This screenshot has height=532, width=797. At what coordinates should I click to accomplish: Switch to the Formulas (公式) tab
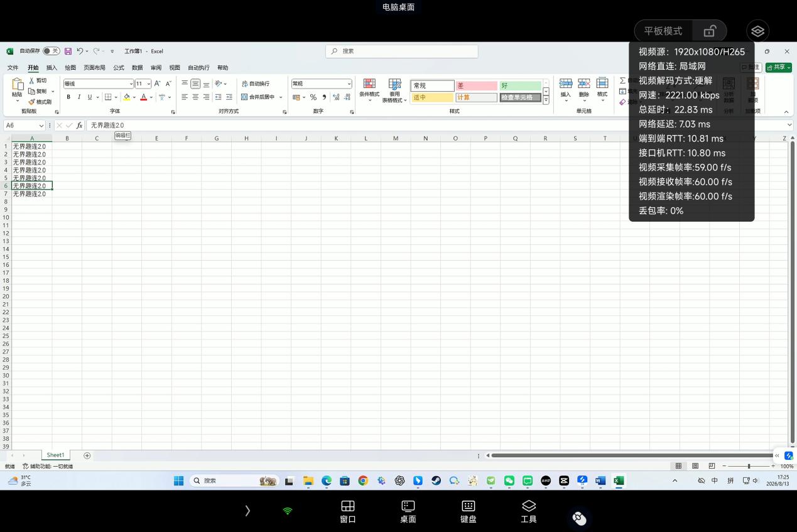pyautogui.click(x=119, y=68)
